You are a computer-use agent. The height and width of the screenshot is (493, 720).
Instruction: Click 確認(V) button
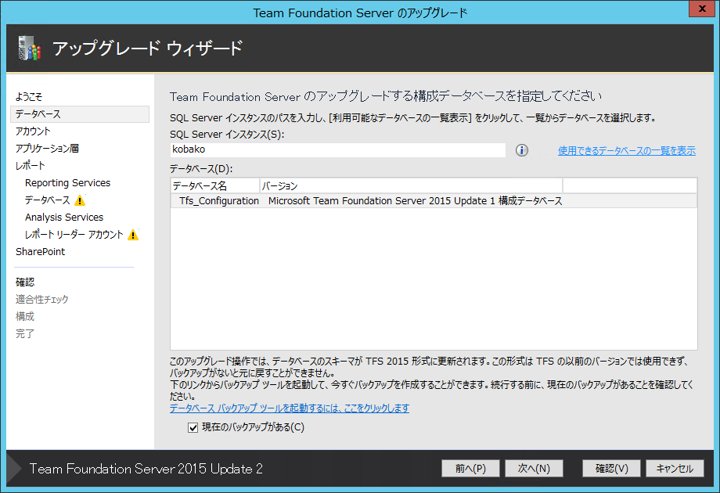tap(612, 469)
